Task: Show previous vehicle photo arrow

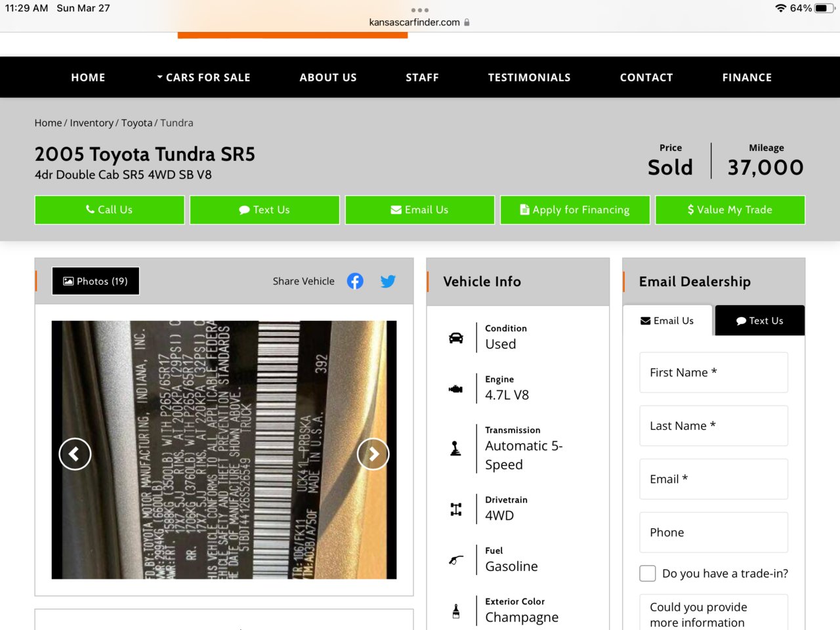Action: (75, 454)
